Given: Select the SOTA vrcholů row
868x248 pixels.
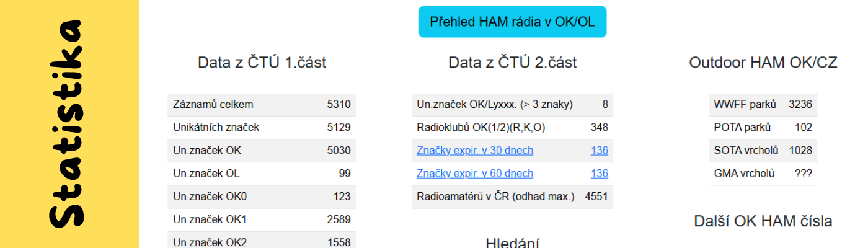Looking at the screenshot, I should coord(763,151).
